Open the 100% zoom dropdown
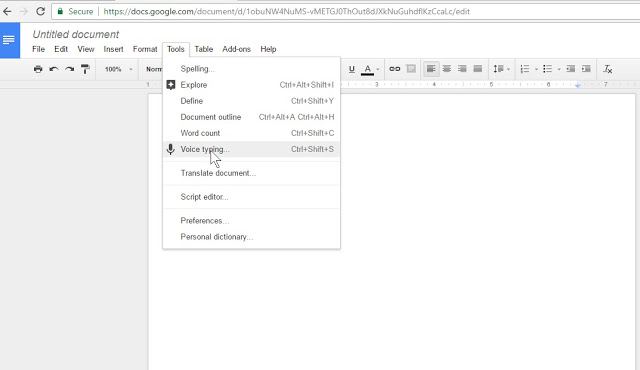 click(x=118, y=69)
